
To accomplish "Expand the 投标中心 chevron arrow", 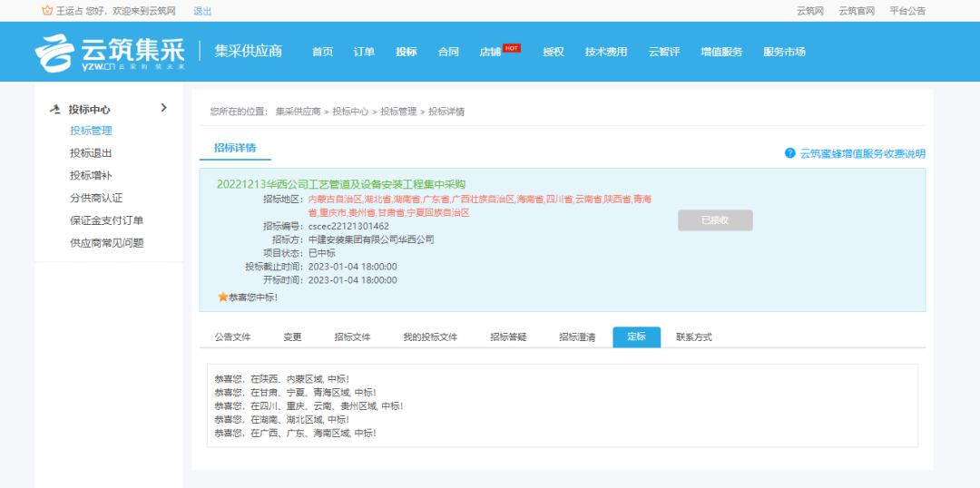I will [x=163, y=108].
